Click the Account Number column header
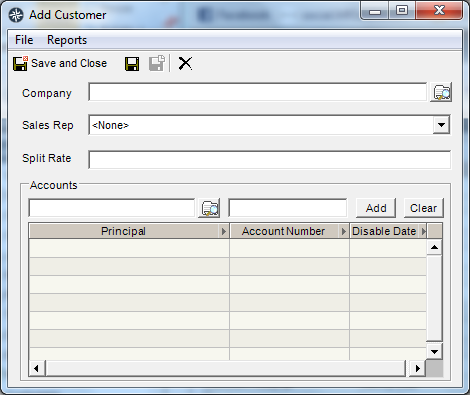 289,231
